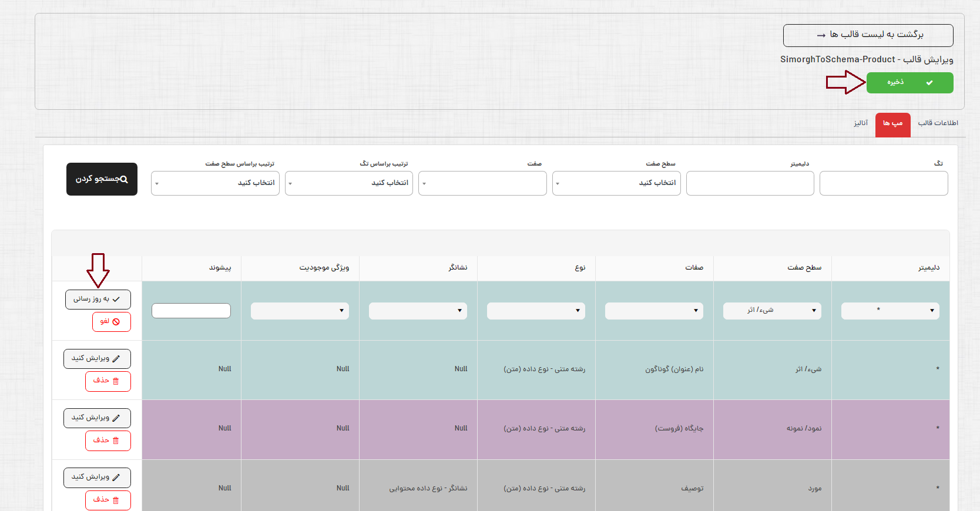This screenshot has height=511, width=980.
Task: Edit the توصیف row
Action: tap(97, 478)
